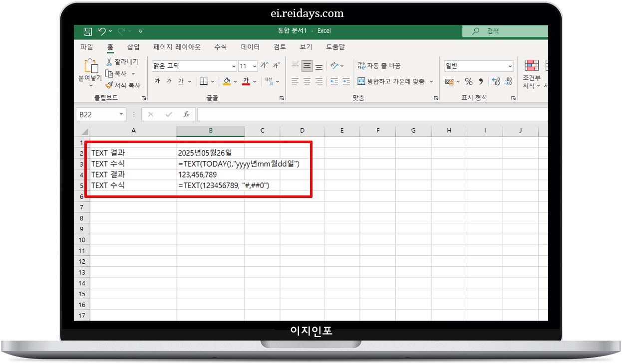Click the Paste (붙여넣기) button
Image resolution: width=622 pixels, height=364 pixels.
click(x=90, y=70)
